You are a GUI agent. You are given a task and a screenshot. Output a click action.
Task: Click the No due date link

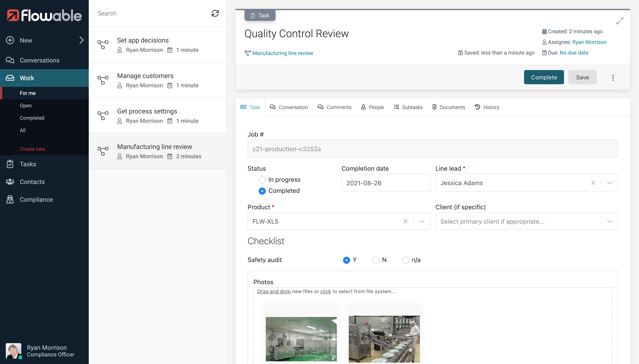tap(574, 53)
